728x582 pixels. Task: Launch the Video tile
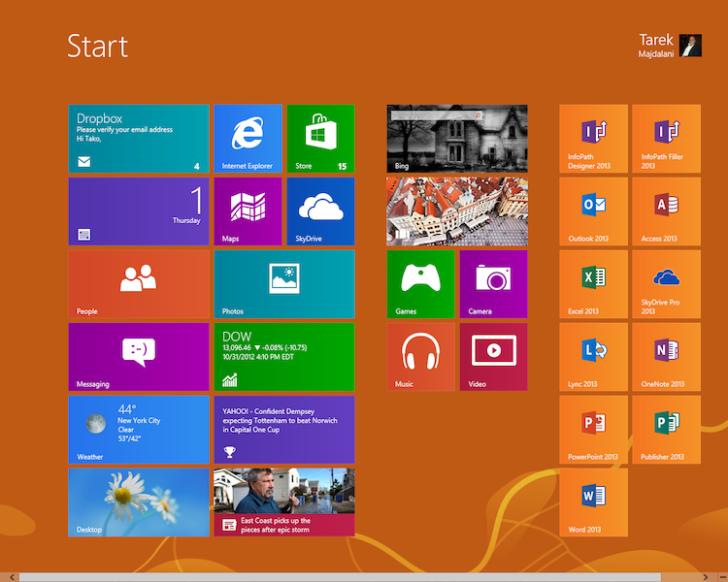493,356
